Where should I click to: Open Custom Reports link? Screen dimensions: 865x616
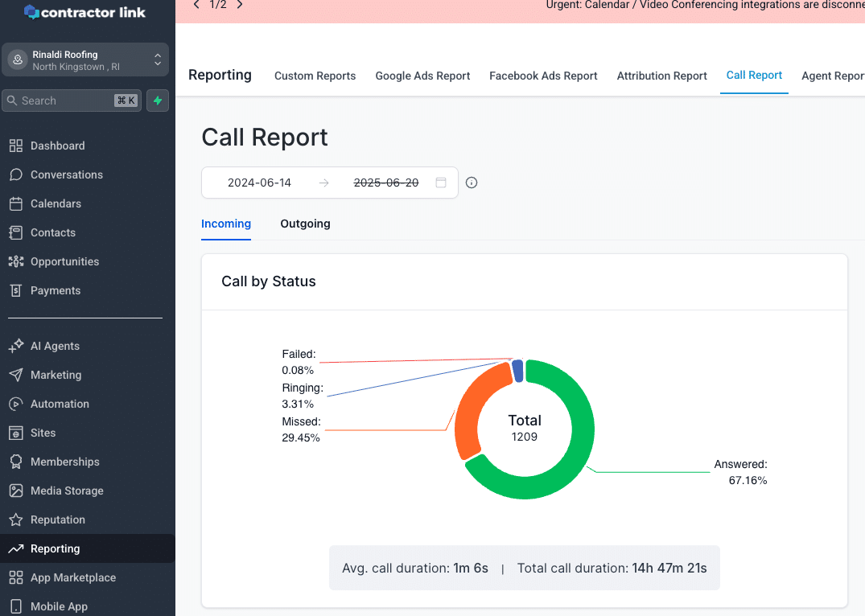315,76
